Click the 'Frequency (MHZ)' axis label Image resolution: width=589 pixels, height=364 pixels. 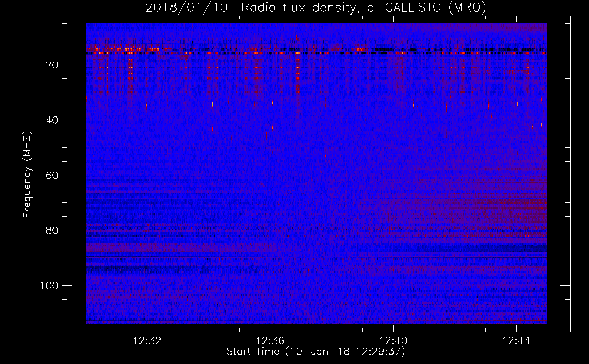27,174
